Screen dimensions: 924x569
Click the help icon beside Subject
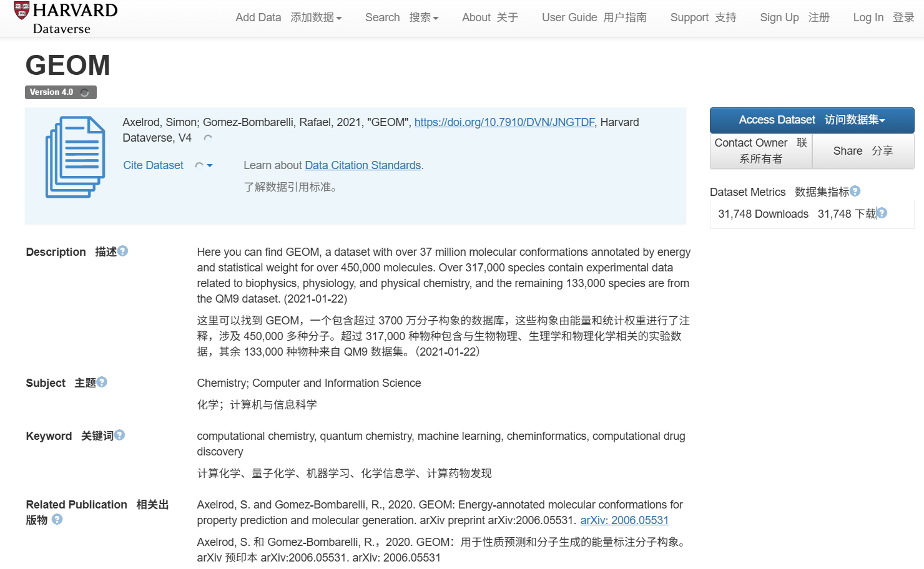coord(102,382)
